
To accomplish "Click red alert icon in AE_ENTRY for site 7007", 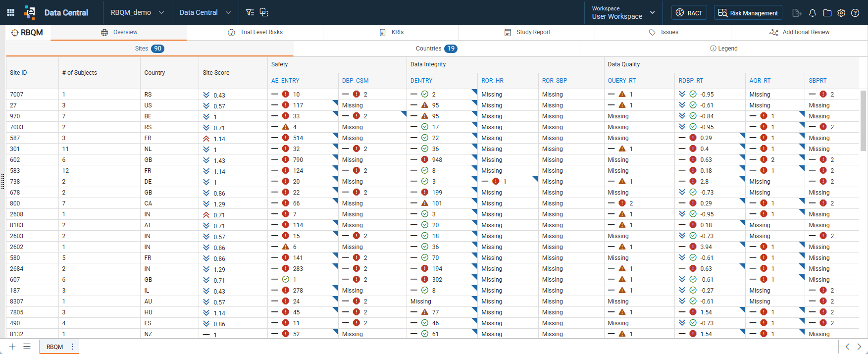I will (286, 94).
